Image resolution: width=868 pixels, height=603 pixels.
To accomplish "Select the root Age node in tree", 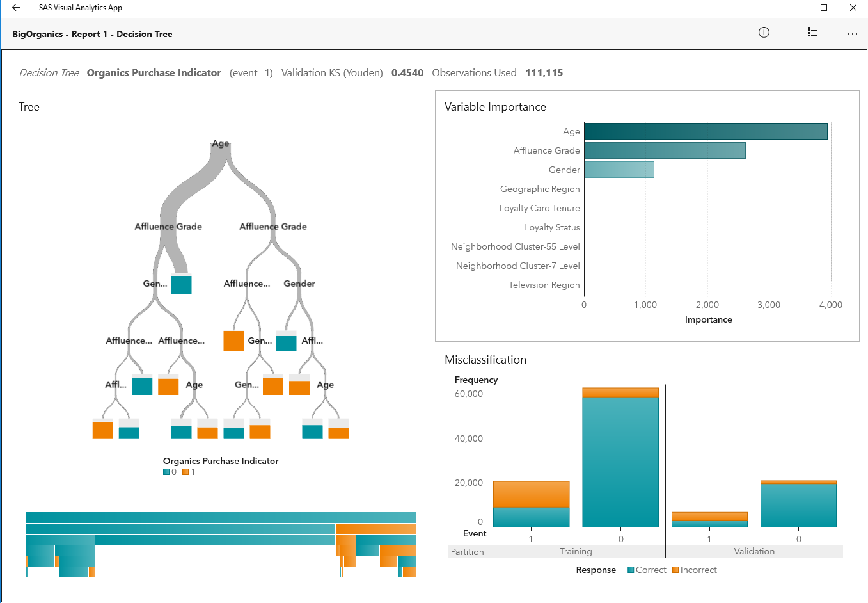I will pos(221,144).
